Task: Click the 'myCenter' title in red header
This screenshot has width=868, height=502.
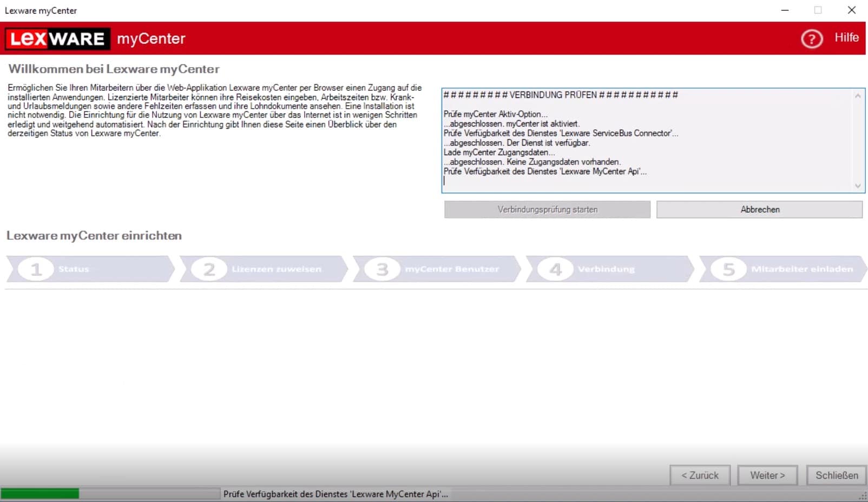Action: [151, 39]
